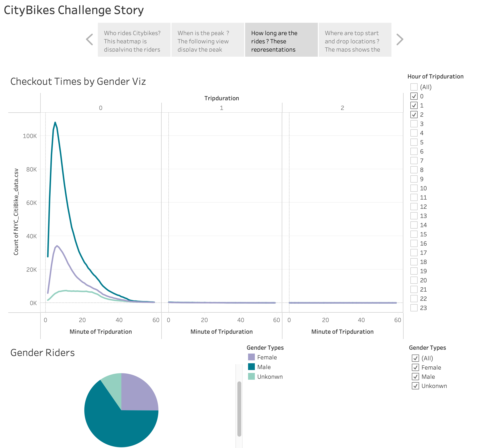Go to next story point arrow
Screen dimensions: 484x448
pyautogui.click(x=400, y=39)
